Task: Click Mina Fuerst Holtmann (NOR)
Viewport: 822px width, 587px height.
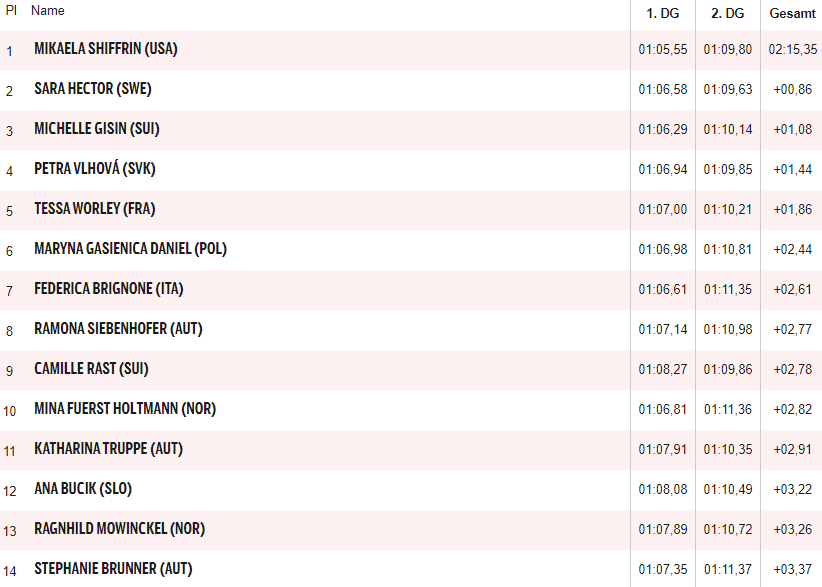Action: click(x=124, y=409)
